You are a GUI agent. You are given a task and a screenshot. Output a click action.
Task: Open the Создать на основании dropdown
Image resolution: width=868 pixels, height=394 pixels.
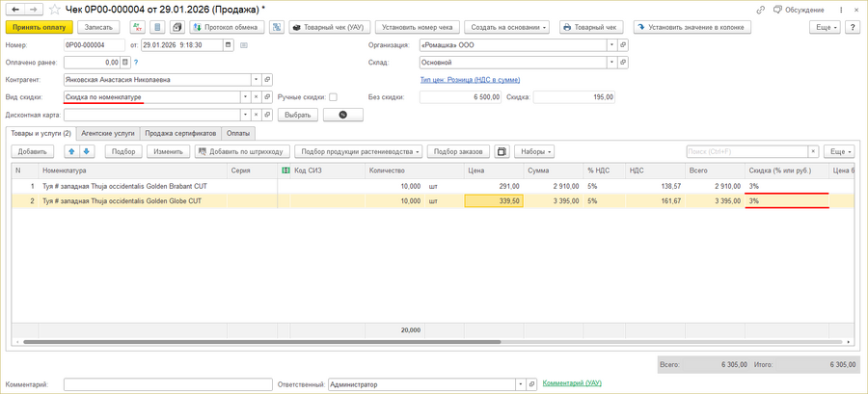[x=508, y=27]
